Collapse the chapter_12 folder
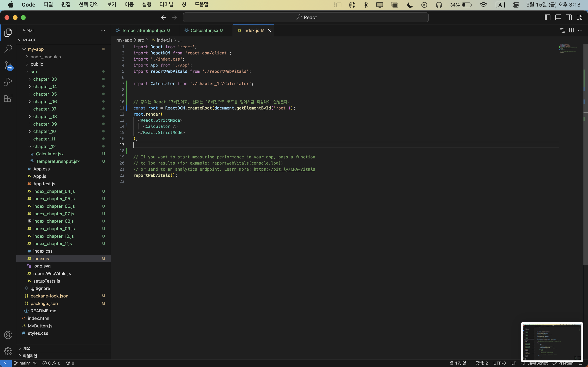This screenshot has height=367, width=588. tap(44, 146)
